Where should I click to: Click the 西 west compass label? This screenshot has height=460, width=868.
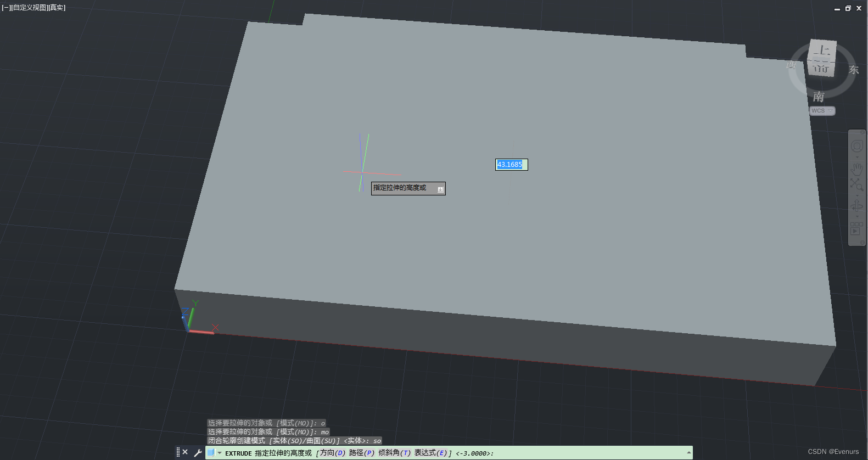pos(791,65)
